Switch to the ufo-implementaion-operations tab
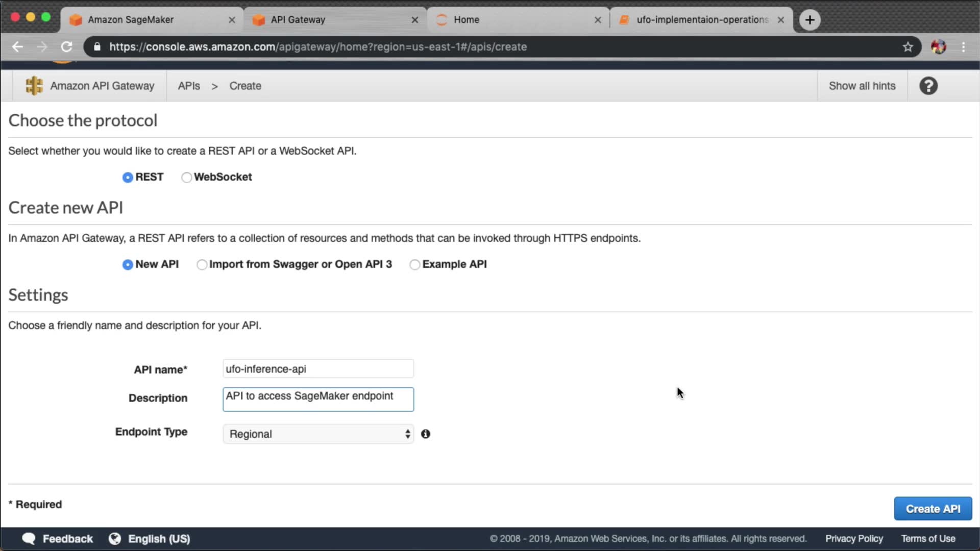 (701, 20)
